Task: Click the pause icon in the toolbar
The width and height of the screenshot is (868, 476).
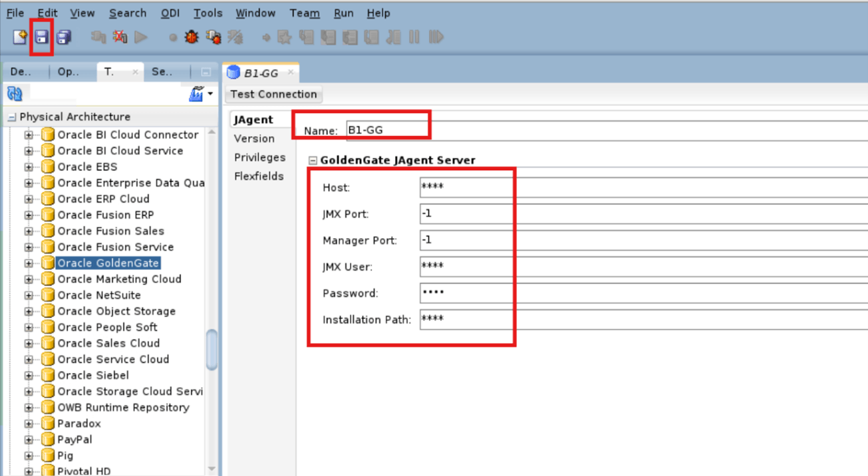Action: pyautogui.click(x=413, y=37)
